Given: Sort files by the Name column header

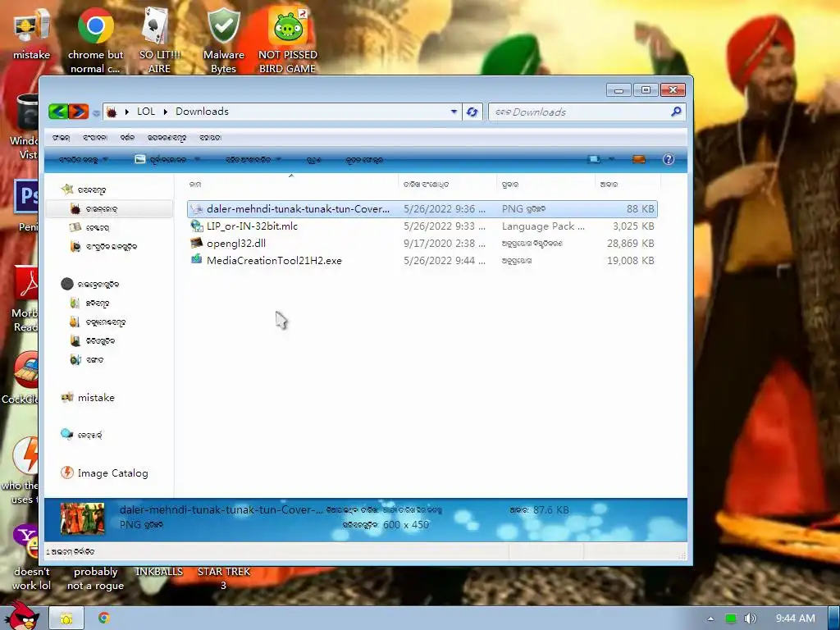Looking at the screenshot, I should click(291, 185).
